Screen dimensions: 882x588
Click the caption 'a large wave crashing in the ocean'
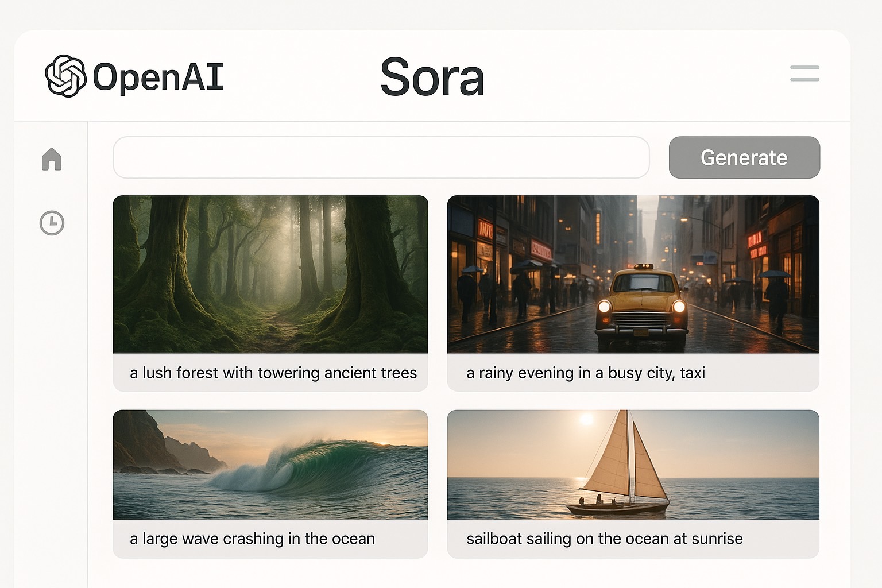[x=252, y=539]
